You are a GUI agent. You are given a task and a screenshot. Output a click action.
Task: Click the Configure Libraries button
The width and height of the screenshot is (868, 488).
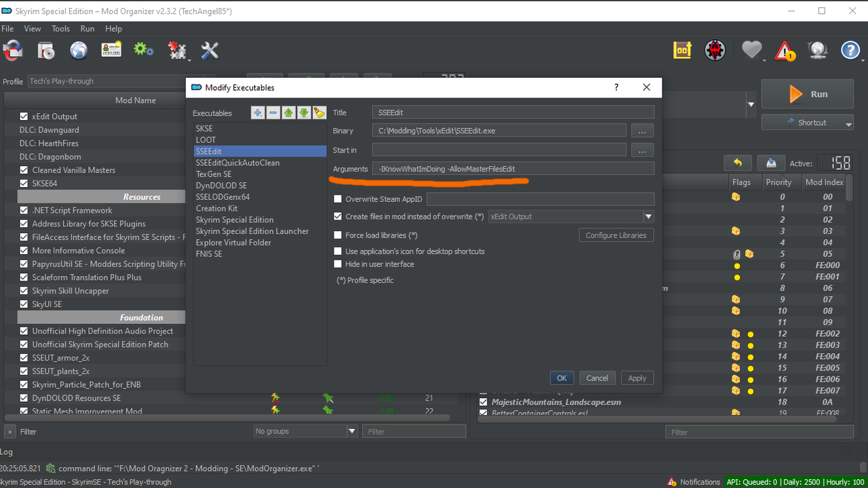(x=616, y=235)
